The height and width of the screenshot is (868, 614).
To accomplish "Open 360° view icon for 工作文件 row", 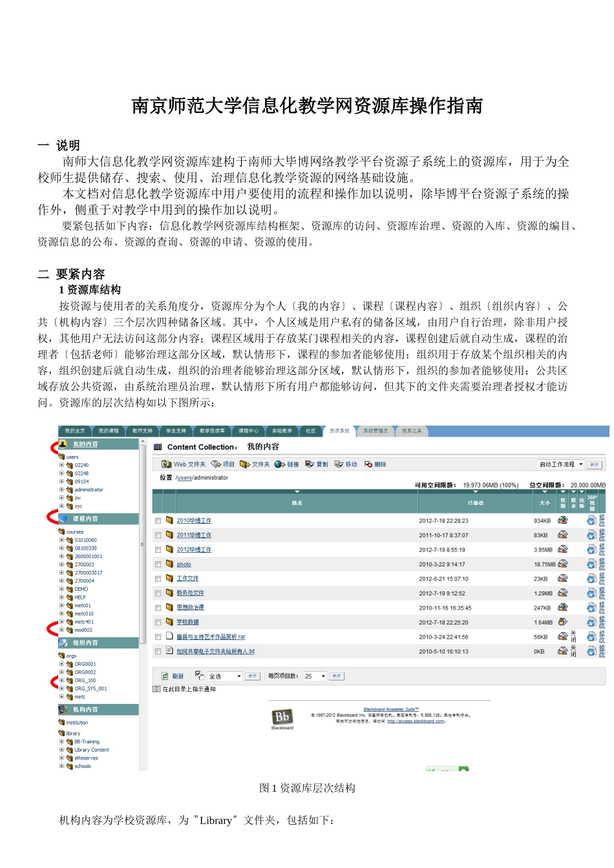I will pyautogui.click(x=591, y=579).
